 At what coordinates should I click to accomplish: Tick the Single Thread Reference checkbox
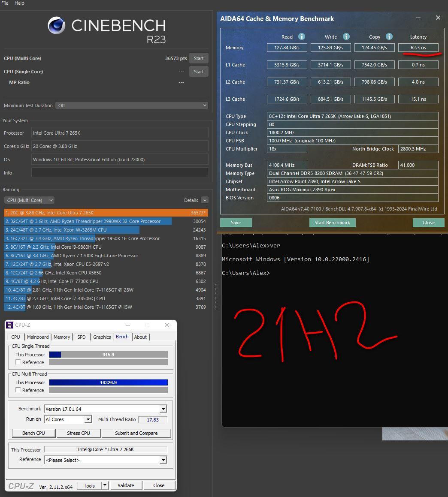(x=18, y=362)
